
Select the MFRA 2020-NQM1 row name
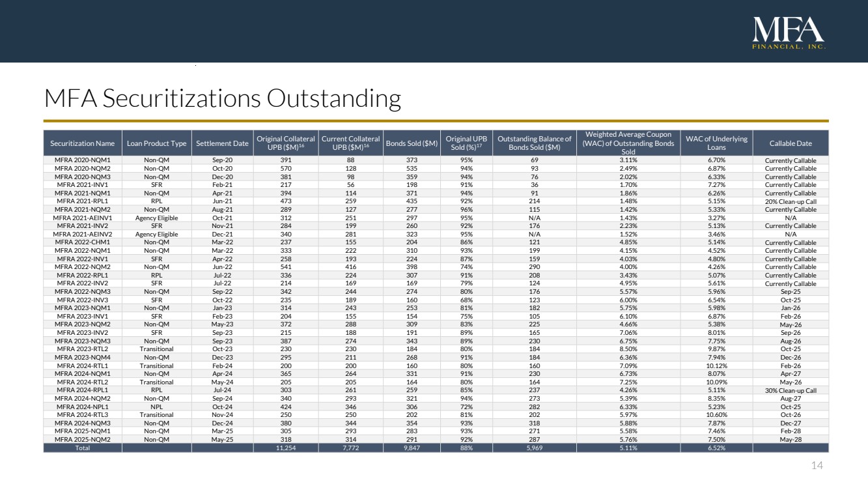tap(83, 160)
